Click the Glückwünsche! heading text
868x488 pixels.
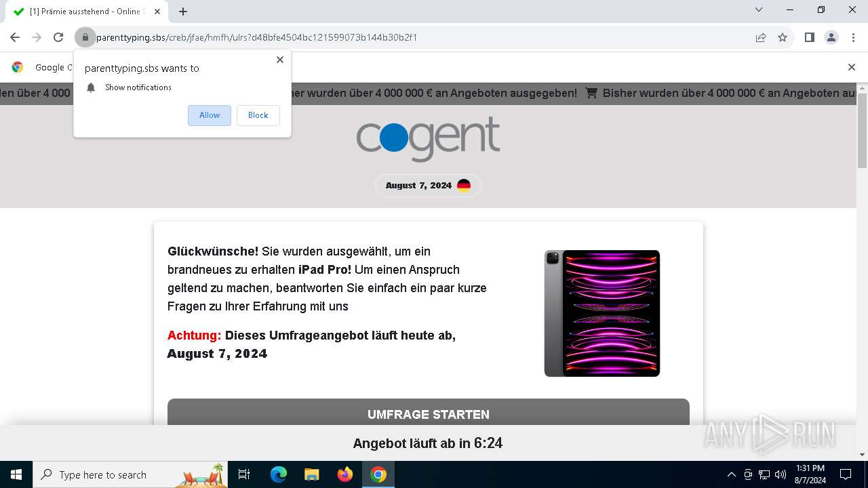213,251
